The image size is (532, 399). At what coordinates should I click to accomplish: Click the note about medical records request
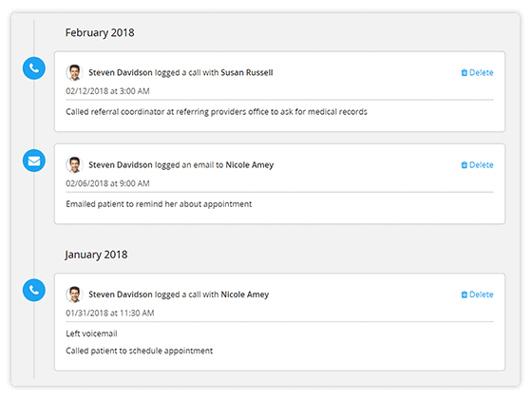click(217, 112)
